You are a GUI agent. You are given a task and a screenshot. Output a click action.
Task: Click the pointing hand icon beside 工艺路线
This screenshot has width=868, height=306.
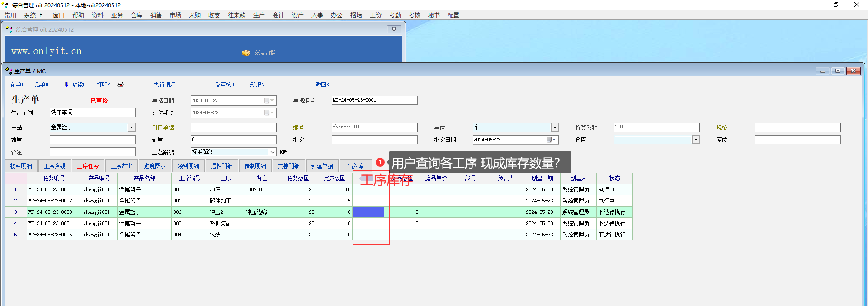pos(283,152)
